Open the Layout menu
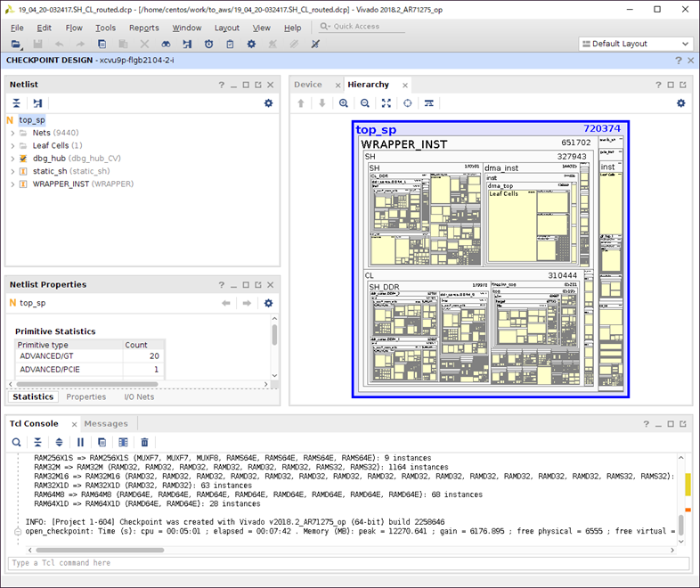700x588 pixels. pyautogui.click(x=227, y=28)
